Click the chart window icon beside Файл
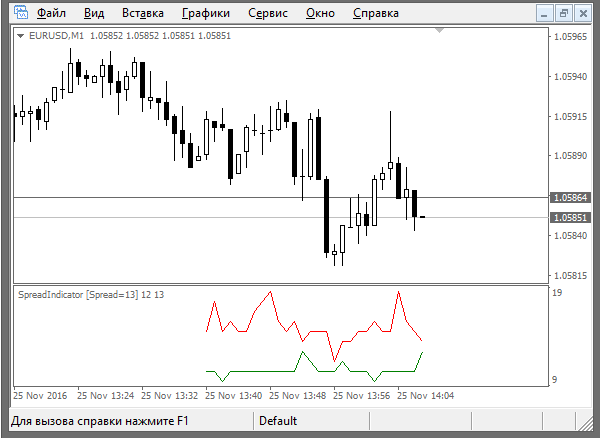Screen dimensions: 600x438 click(21, 13)
